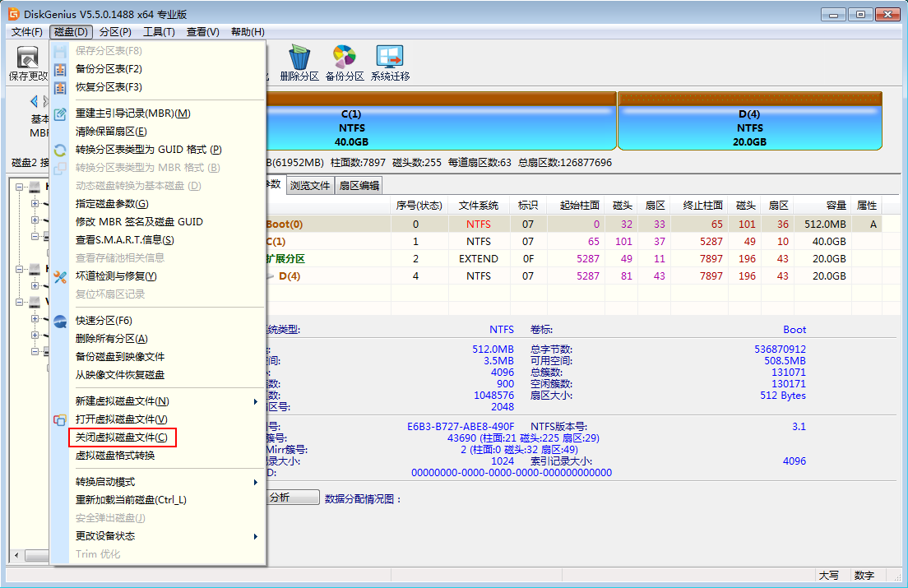Screen dimensions: 908x588
Task: Click the icon next to 重建主引导记录(MBR)
Action: click(60, 113)
